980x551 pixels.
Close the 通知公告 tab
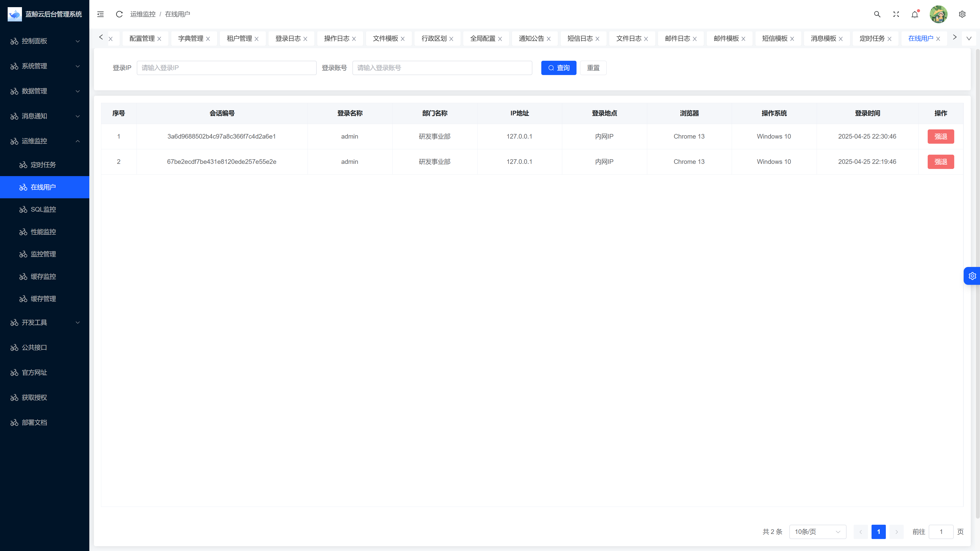pos(549,39)
